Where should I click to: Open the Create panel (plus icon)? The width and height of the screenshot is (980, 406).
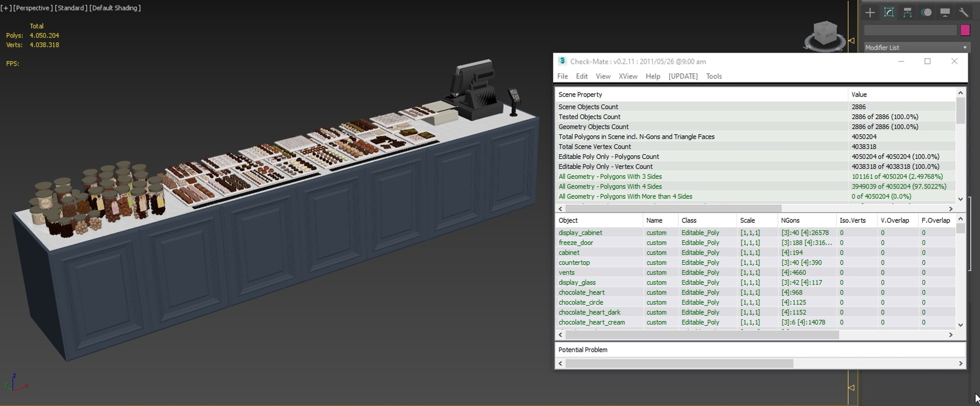click(870, 13)
